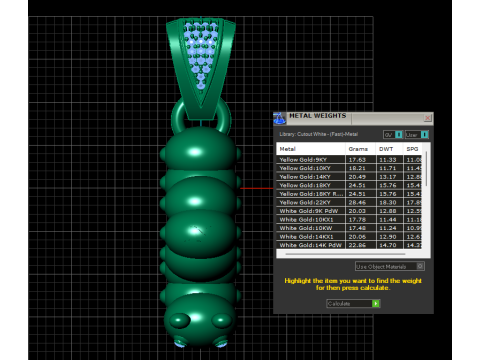Click the Calculate button
480x360 pixels.
(353, 304)
